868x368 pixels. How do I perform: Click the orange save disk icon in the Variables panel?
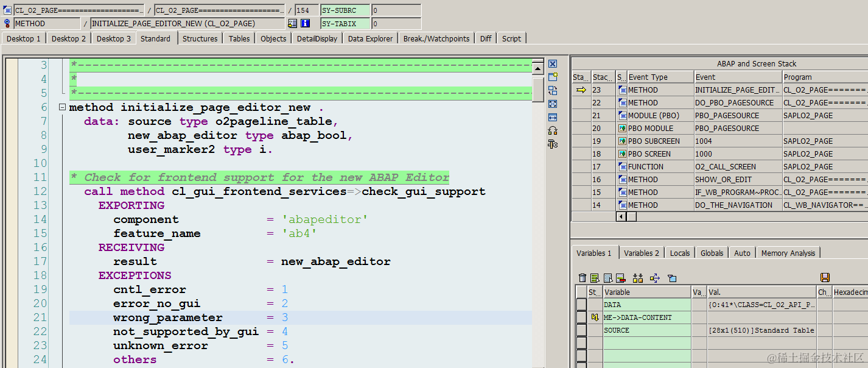(825, 278)
